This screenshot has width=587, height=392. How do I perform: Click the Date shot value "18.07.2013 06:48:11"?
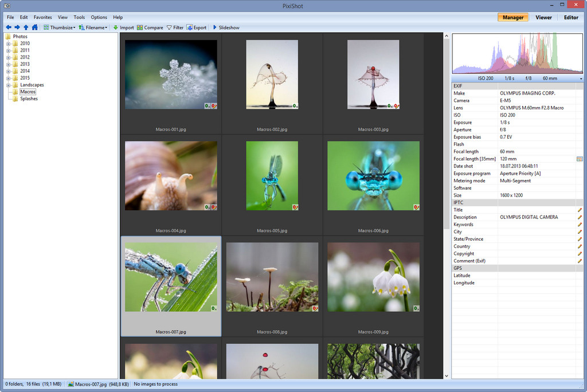point(519,166)
